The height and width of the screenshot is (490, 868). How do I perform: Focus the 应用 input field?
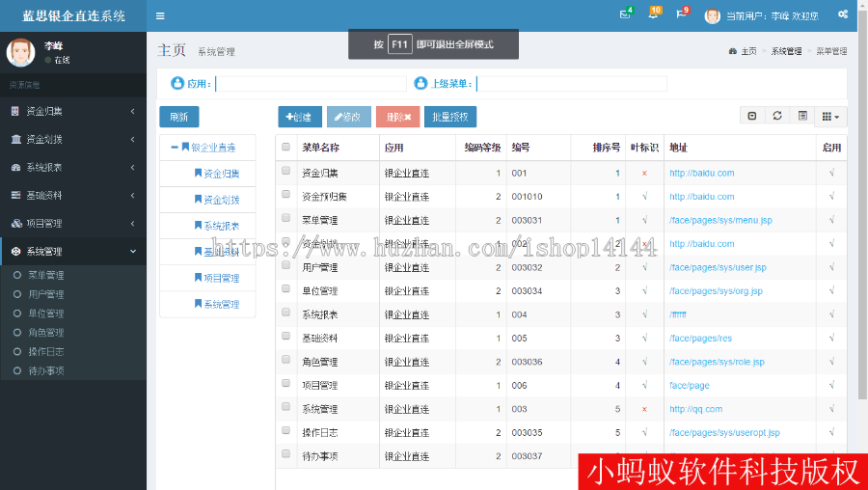(x=311, y=84)
